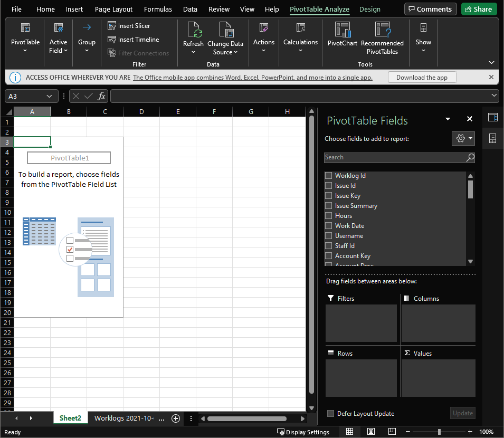
Task: Open the Insert Slicer dialog
Action: coord(132,25)
